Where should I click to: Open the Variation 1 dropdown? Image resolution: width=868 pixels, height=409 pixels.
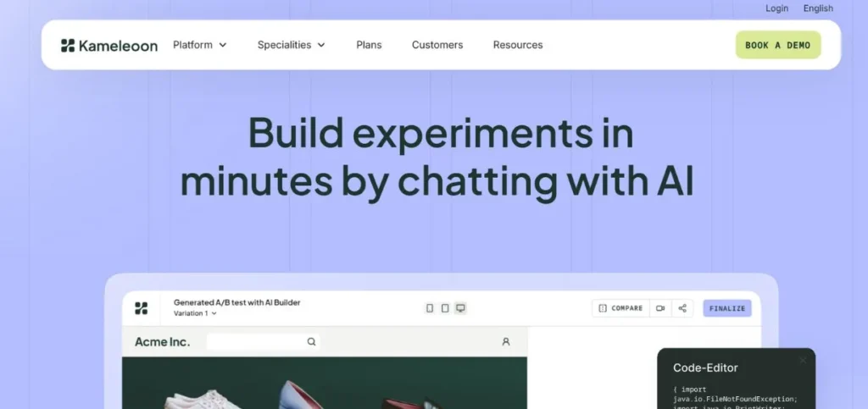tap(195, 313)
